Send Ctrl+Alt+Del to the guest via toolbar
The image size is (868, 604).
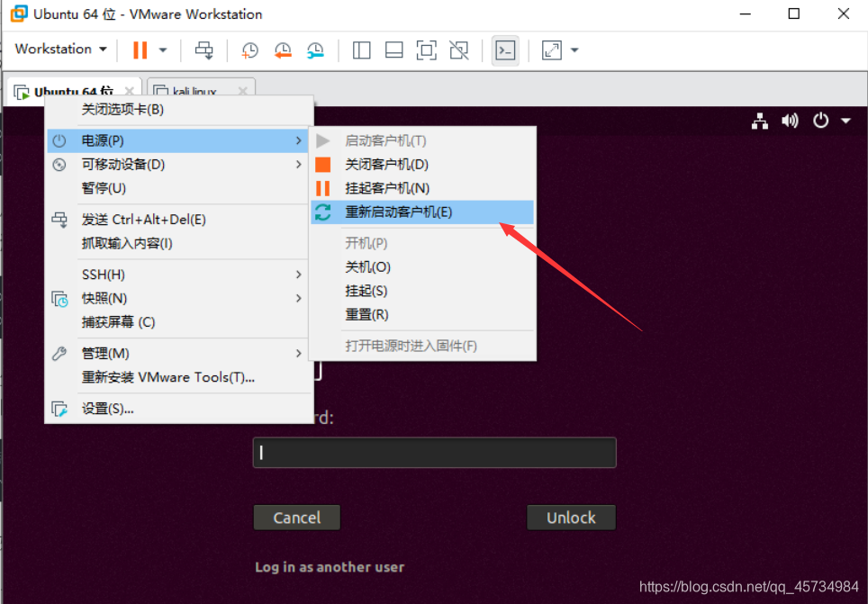pos(203,50)
